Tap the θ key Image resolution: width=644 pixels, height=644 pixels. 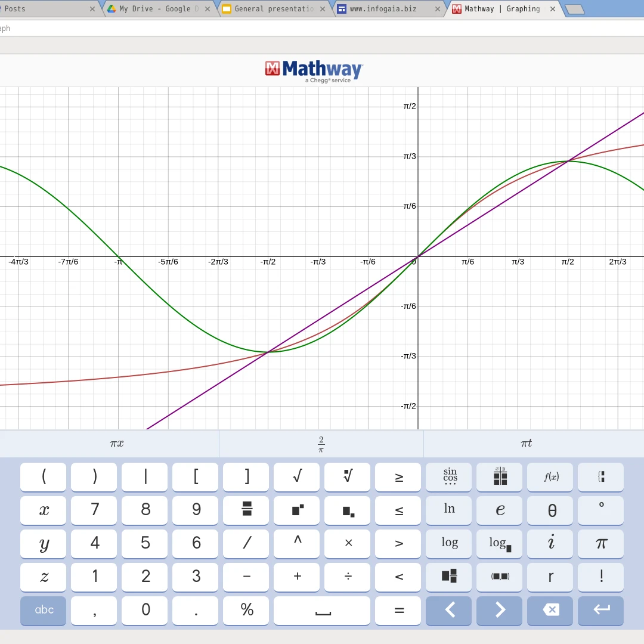550,510
